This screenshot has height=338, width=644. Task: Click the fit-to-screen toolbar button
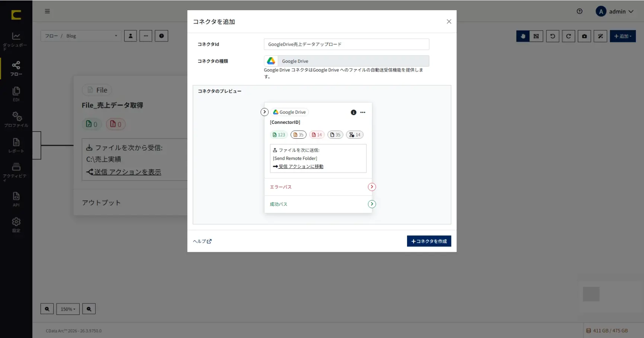(536, 36)
